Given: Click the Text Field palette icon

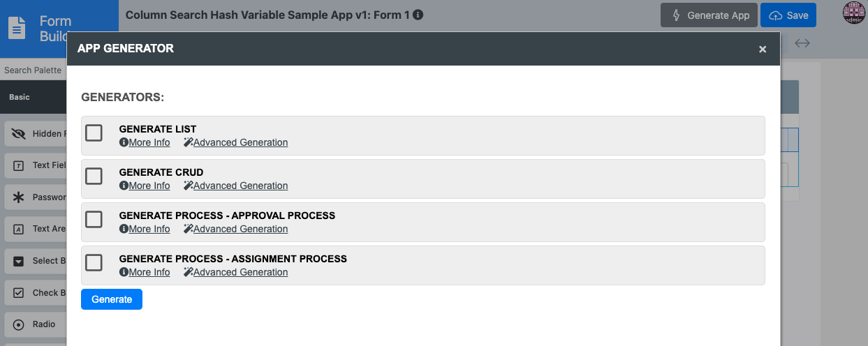Looking at the screenshot, I should point(19,166).
